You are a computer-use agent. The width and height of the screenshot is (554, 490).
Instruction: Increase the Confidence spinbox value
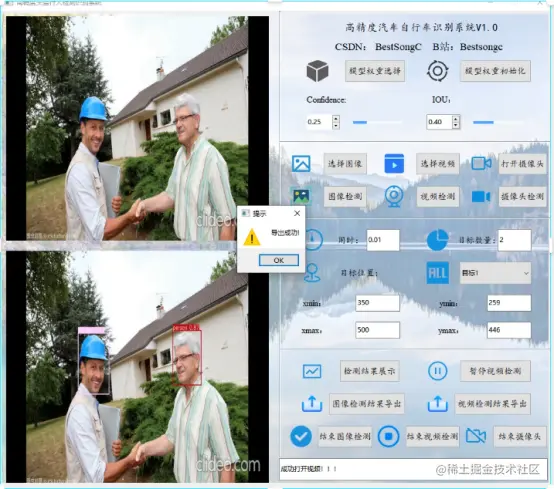[336, 118]
